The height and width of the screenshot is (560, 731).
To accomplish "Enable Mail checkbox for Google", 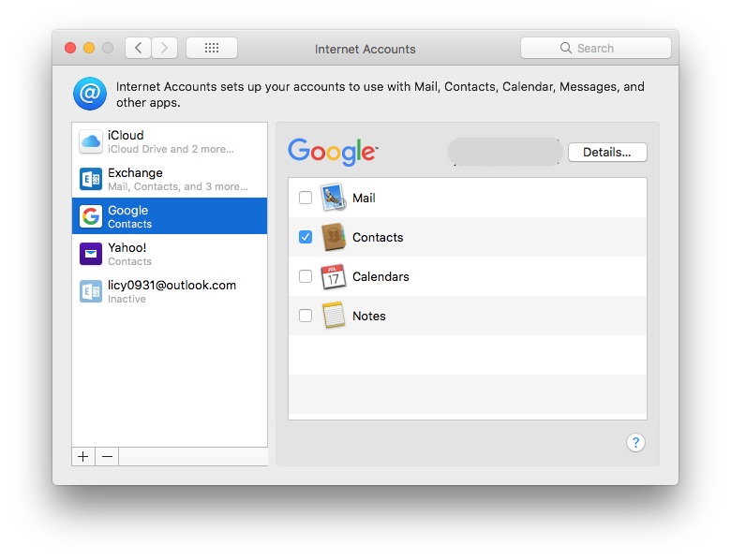I will click(306, 198).
